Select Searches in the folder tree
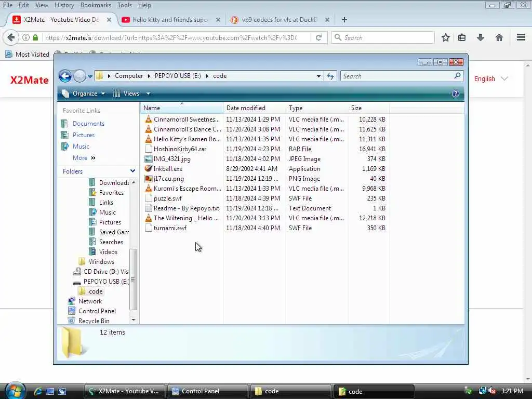 click(x=106, y=242)
